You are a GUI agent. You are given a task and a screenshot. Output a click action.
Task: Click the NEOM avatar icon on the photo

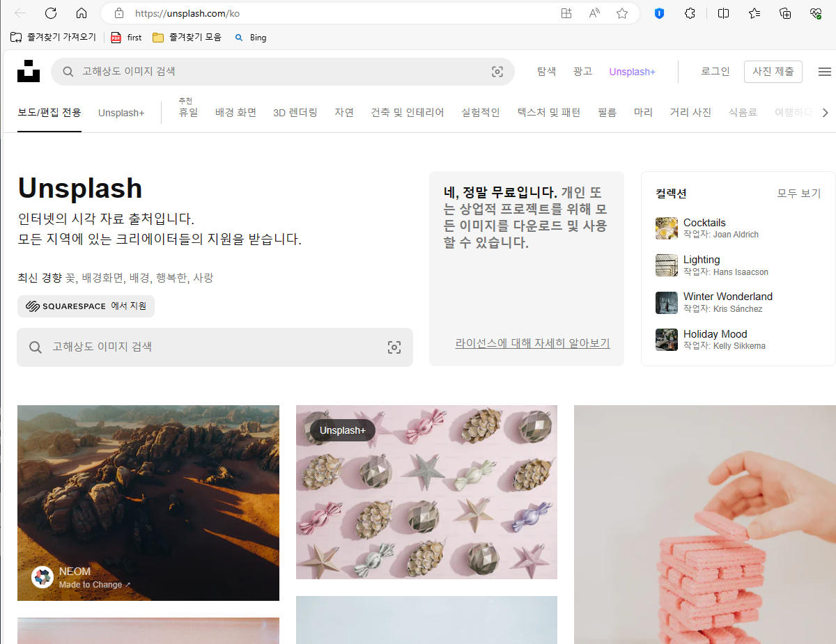click(x=42, y=577)
